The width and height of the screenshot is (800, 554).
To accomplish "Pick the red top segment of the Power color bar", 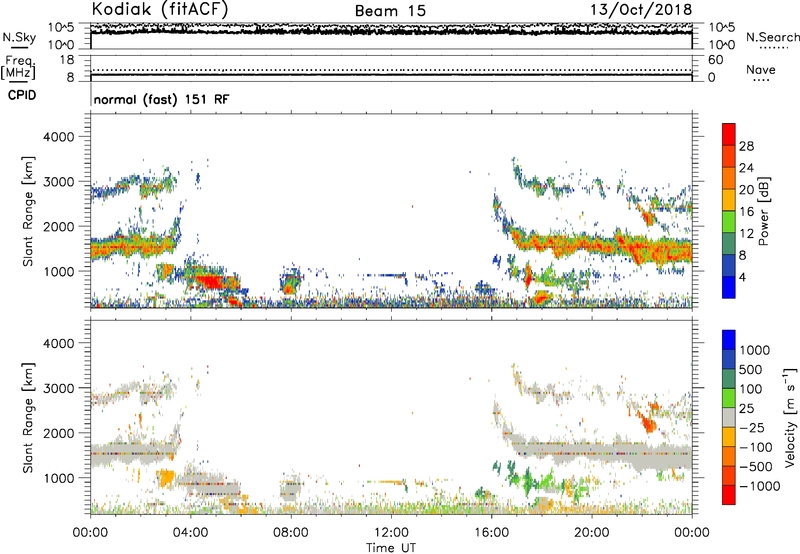I will [729, 134].
